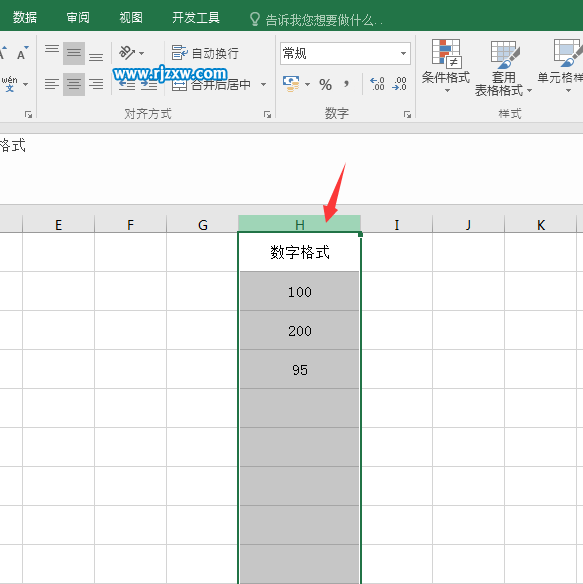The image size is (583, 584).
Task: Apply accounting number format icon
Action: coord(291,84)
